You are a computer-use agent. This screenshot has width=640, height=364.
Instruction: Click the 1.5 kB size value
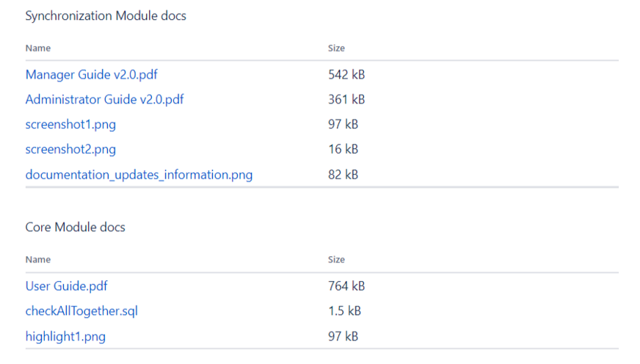344,311
